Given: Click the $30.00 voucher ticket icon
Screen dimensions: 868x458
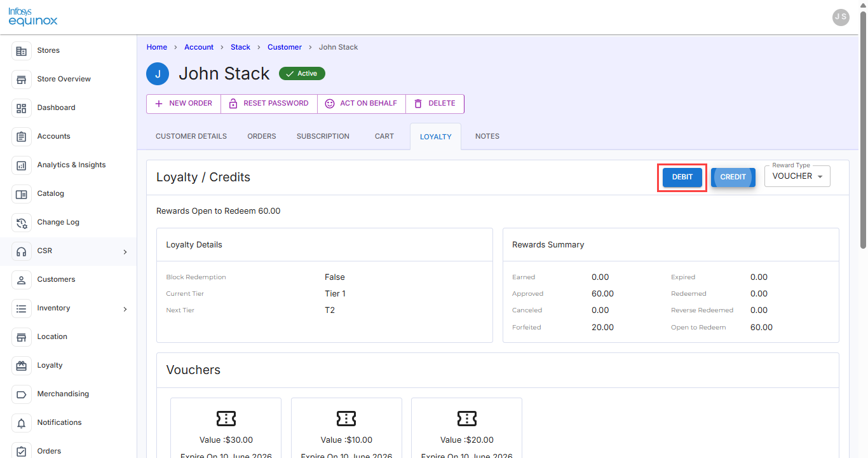Looking at the screenshot, I should [226, 418].
